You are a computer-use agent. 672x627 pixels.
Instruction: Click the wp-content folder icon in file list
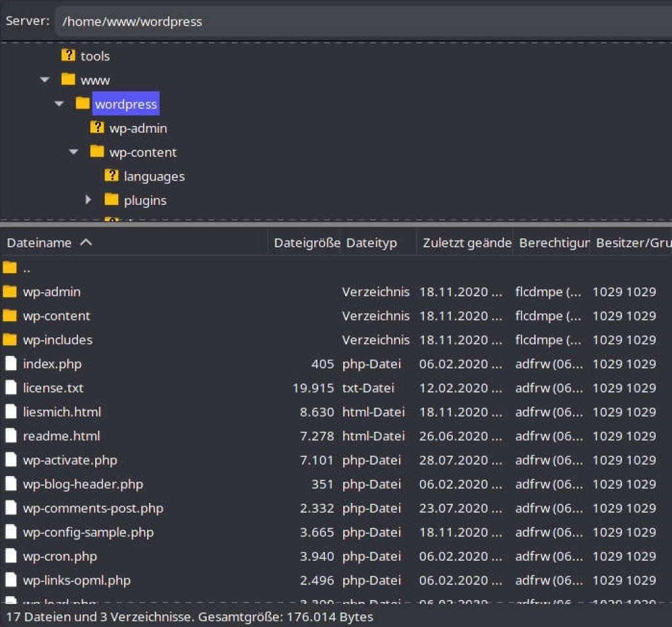pyautogui.click(x=10, y=316)
